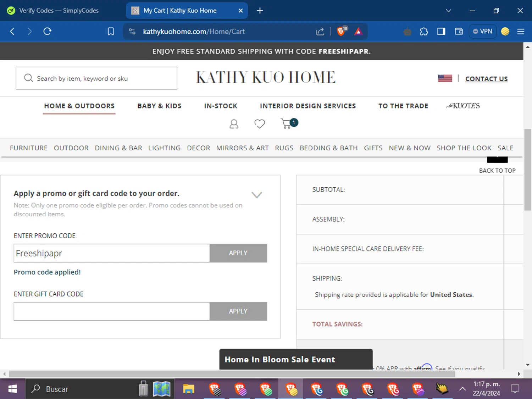Show hidden system tray icons
This screenshot has width=532, height=399.
[x=462, y=389]
